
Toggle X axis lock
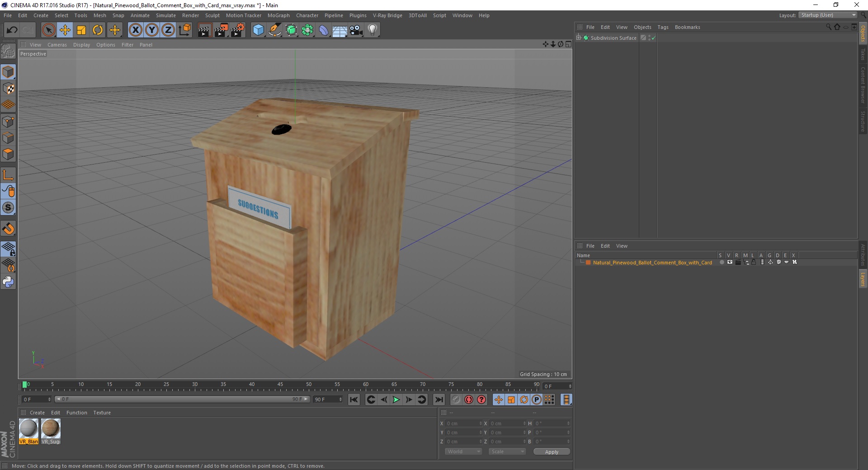pos(135,30)
